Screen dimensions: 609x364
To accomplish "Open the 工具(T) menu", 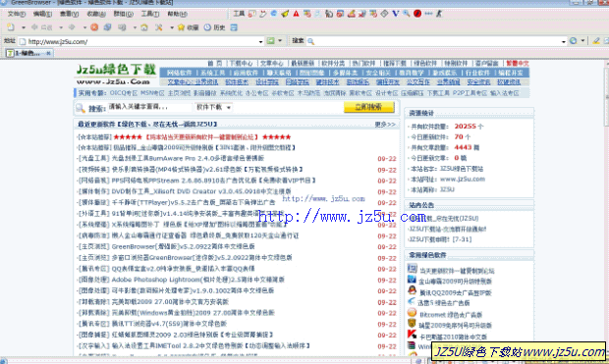I will point(149,14).
